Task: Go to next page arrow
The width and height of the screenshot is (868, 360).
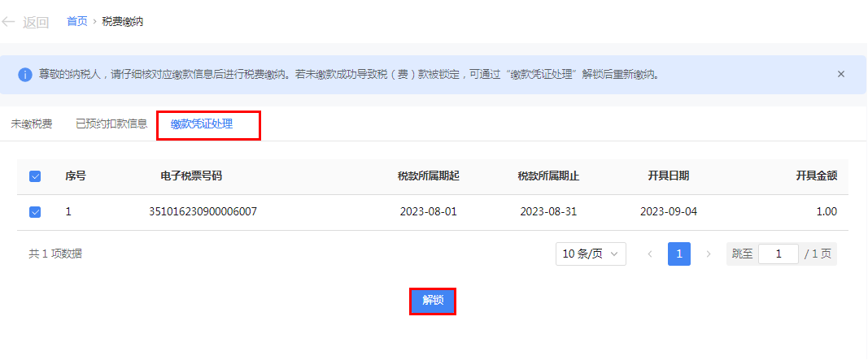Action: click(x=708, y=254)
